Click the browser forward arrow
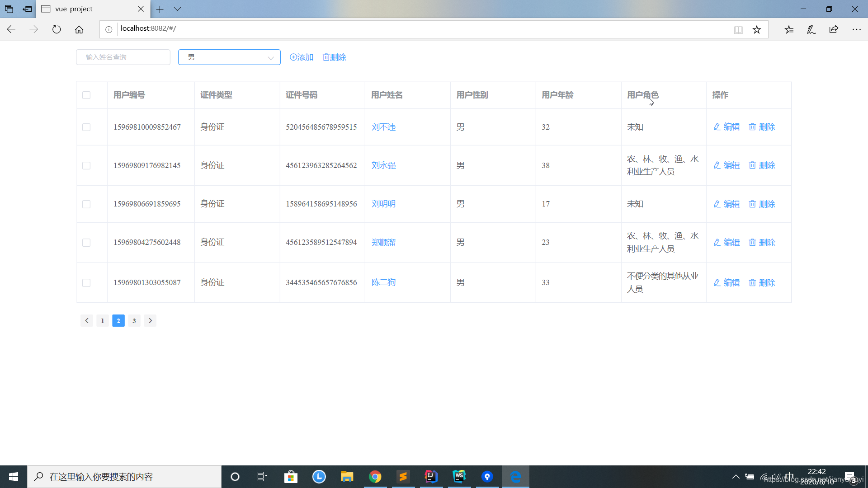Viewport: 868px width, 488px height. [x=34, y=29]
